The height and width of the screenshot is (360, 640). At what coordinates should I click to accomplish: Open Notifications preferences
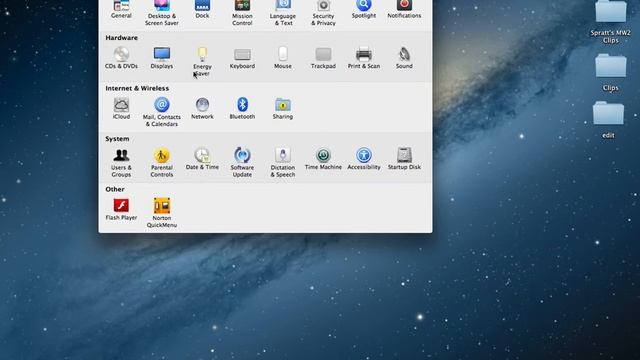tap(404, 9)
